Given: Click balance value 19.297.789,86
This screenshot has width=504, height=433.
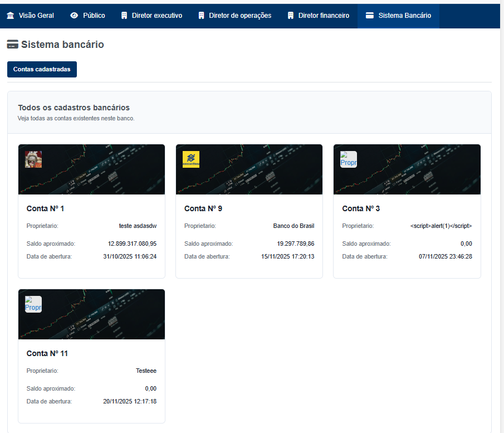Looking at the screenshot, I should click(x=296, y=244).
